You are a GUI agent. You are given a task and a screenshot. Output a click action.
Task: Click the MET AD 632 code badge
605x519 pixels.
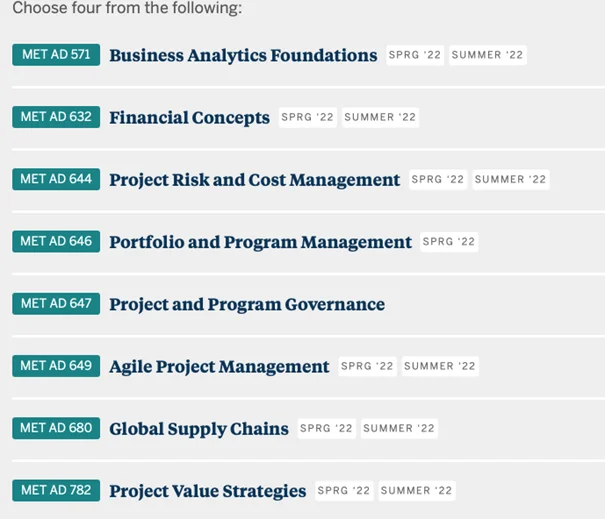(x=56, y=117)
